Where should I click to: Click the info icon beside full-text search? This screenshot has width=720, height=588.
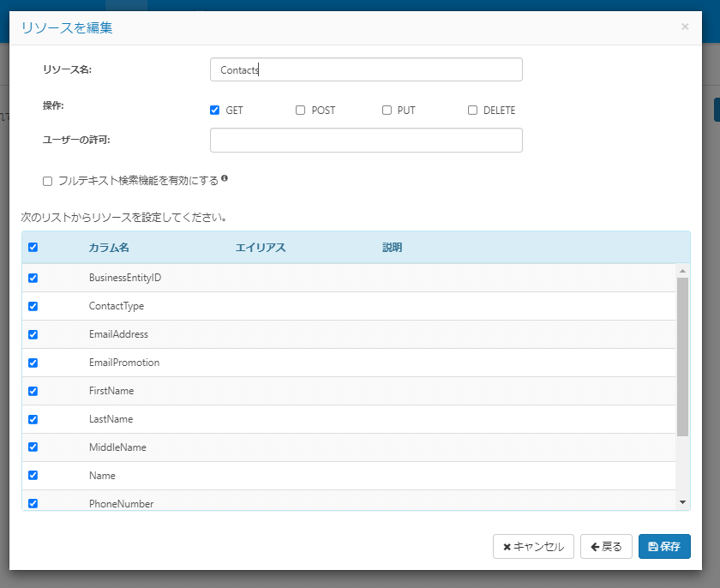pos(225,179)
